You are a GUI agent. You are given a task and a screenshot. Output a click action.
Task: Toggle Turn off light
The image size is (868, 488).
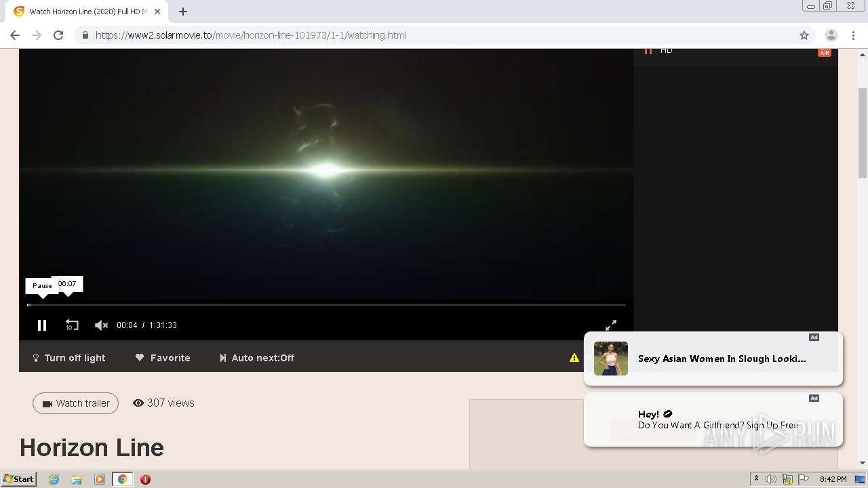point(68,358)
